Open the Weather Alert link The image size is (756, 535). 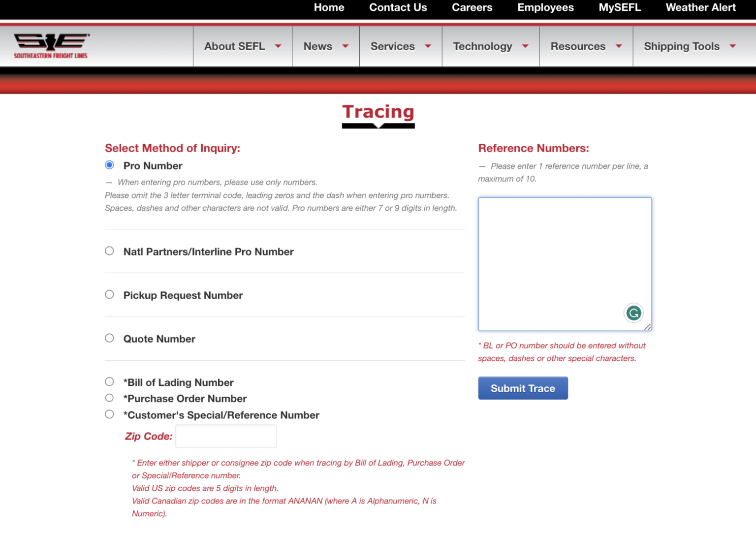click(x=700, y=7)
